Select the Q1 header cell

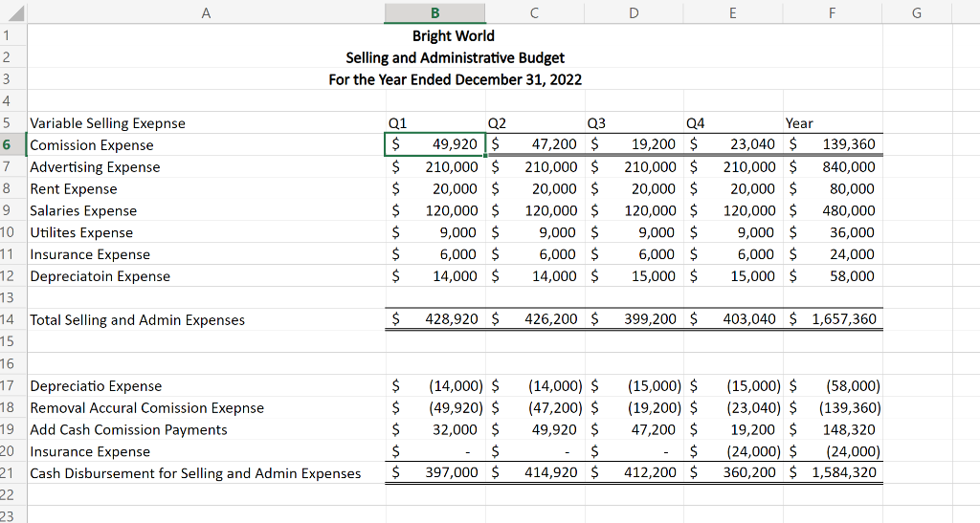(x=435, y=123)
